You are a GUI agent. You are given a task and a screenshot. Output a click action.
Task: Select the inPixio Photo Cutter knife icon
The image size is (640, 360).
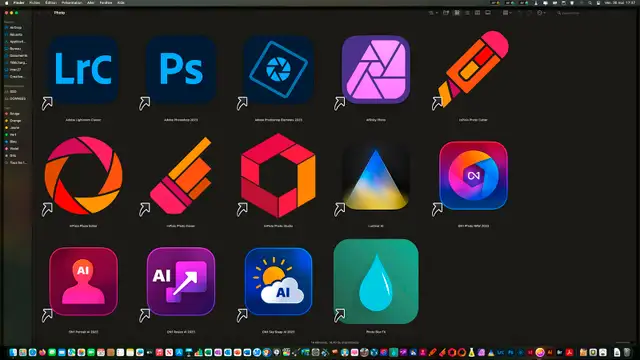point(473,69)
